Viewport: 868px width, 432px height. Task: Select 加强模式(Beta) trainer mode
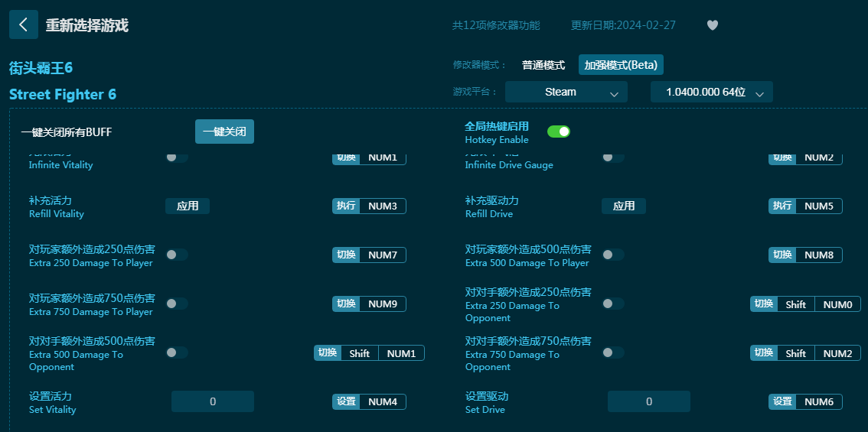pos(621,65)
